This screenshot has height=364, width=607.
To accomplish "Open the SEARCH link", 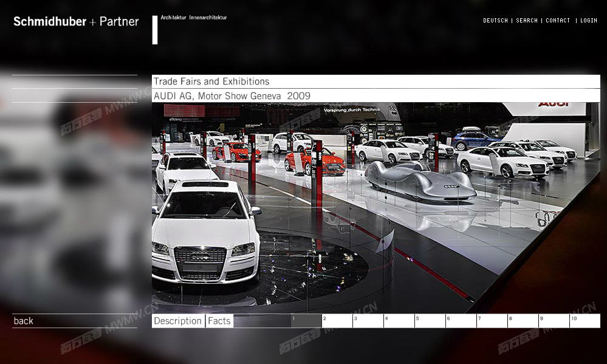I will click(526, 21).
